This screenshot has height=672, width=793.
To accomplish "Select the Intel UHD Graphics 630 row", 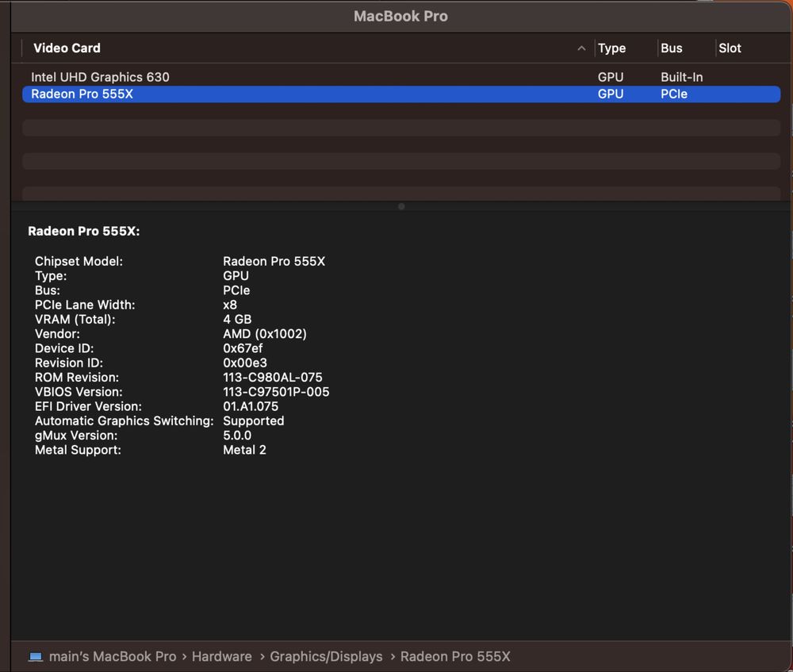I will tap(401, 77).
